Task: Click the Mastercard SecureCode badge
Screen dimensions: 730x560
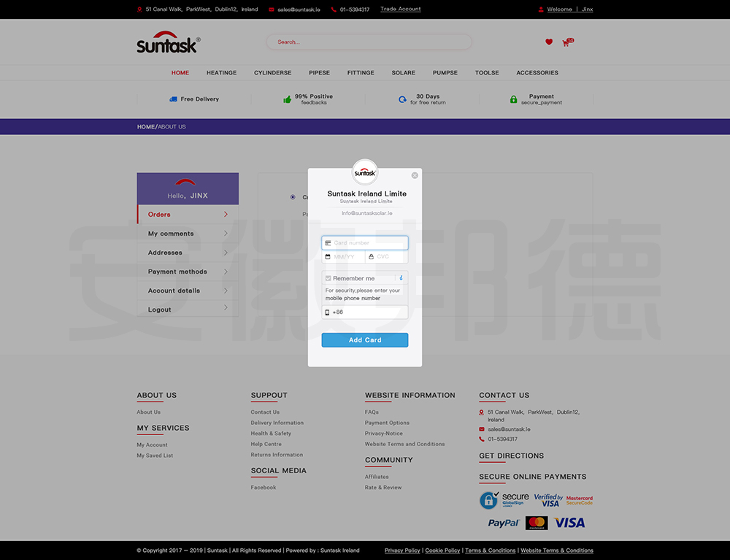Action: [579, 501]
